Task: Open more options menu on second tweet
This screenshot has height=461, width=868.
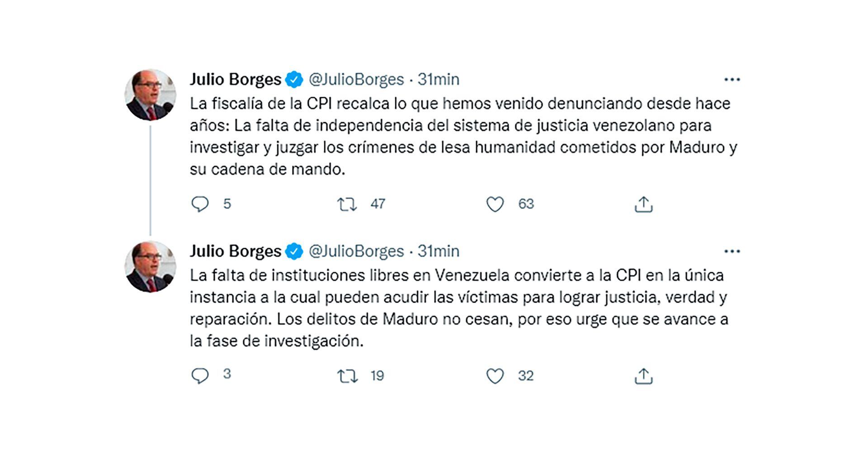Action: (x=732, y=251)
